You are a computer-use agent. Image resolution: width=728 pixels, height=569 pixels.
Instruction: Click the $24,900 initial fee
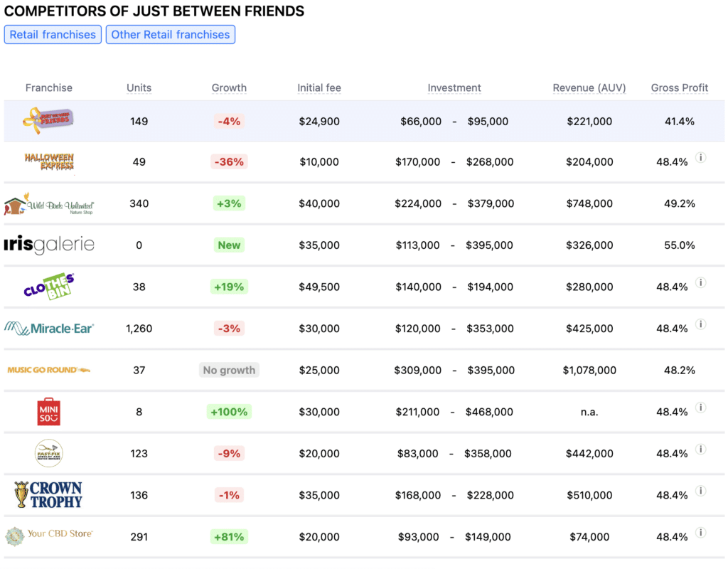click(x=319, y=121)
